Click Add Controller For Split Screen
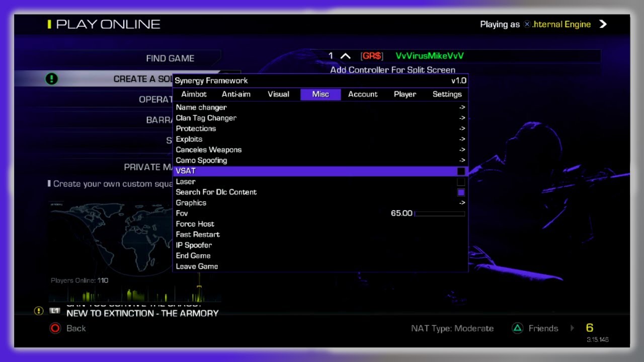Image resolution: width=644 pixels, height=362 pixels. (x=392, y=70)
